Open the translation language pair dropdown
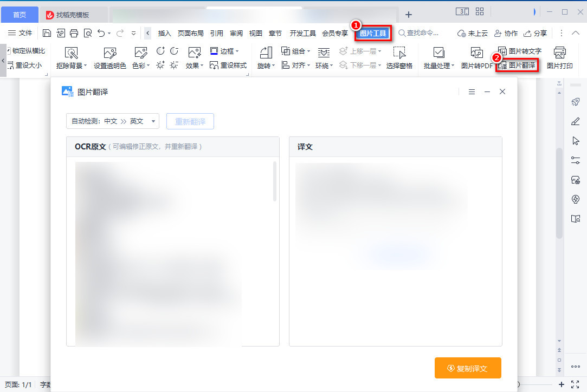This screenshot has height=392, width=587. pos(112,121)
